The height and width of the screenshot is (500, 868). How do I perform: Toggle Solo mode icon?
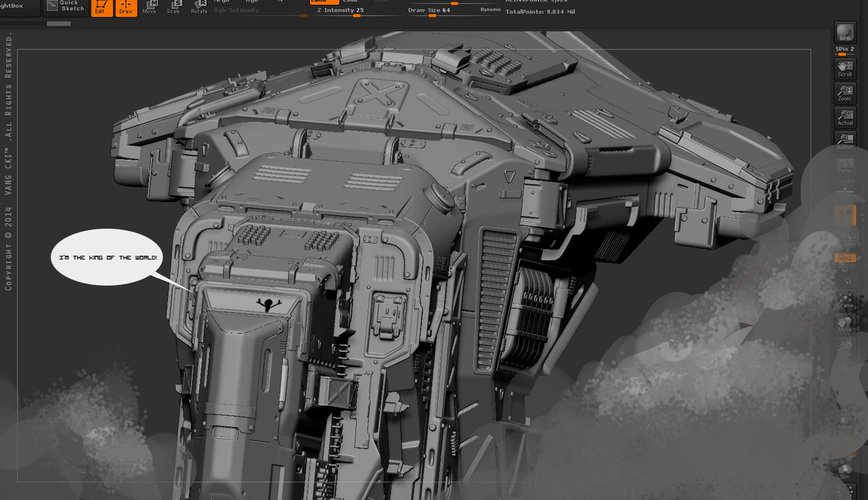coord(845,471)
